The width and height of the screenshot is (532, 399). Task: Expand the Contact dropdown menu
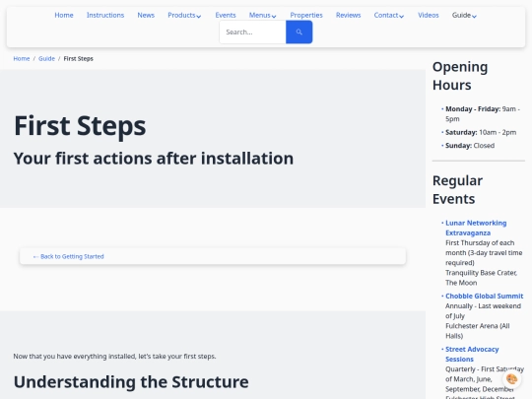click(x=389, y=15)
